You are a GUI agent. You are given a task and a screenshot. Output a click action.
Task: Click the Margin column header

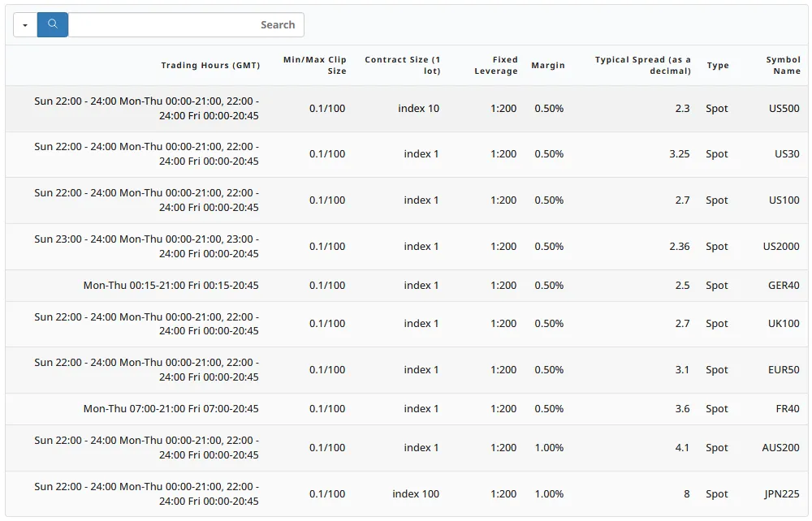[x=547, y=66]
